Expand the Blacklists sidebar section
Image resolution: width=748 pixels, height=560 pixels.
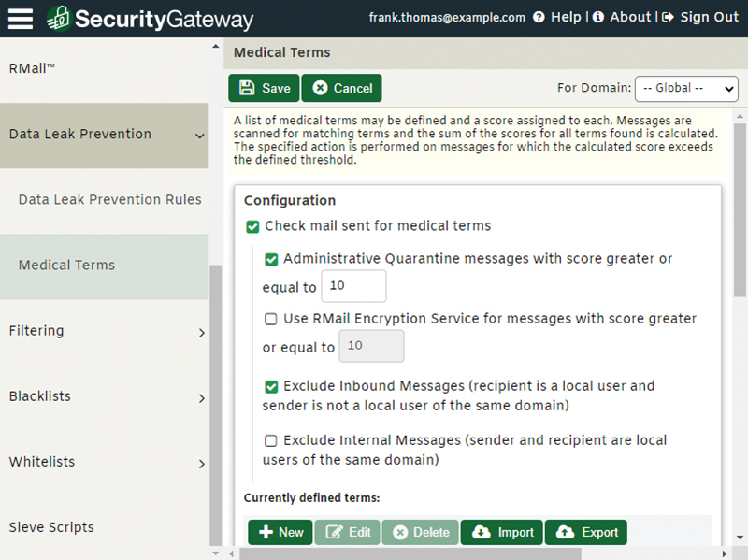(x=104, y=396)
